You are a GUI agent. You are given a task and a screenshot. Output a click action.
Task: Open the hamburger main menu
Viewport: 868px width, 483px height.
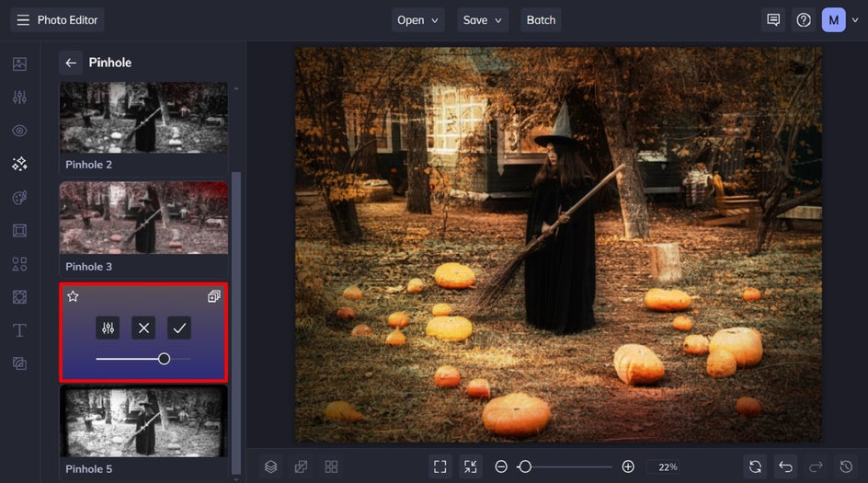[x=23, y=20]
